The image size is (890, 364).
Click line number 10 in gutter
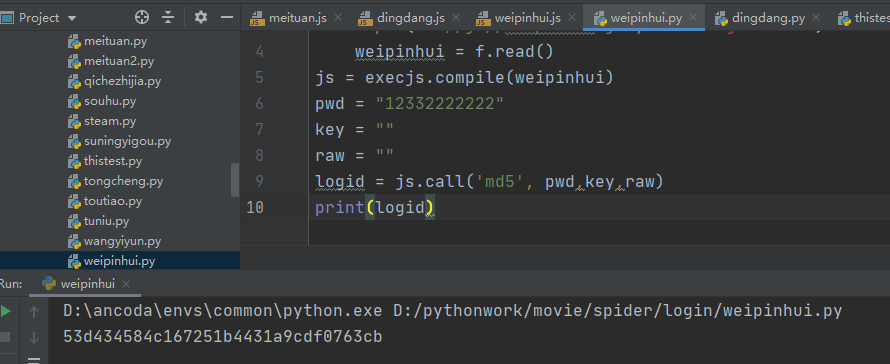click(255, 208)
